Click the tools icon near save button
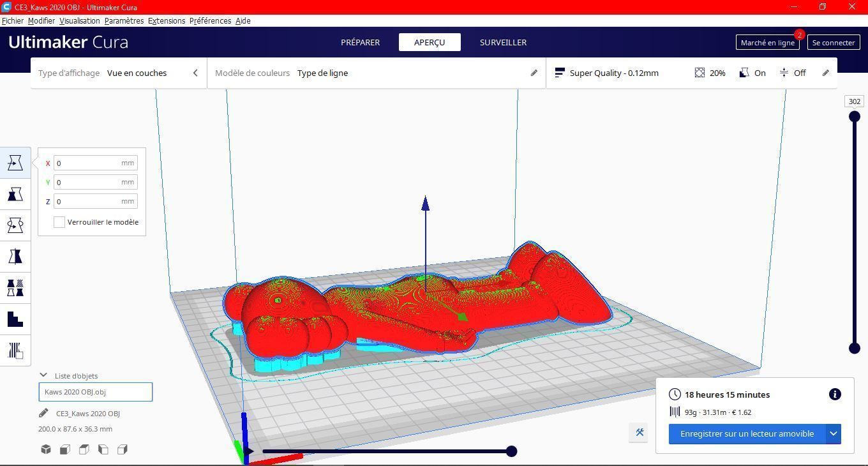868x466 pixels. [640, 432]
